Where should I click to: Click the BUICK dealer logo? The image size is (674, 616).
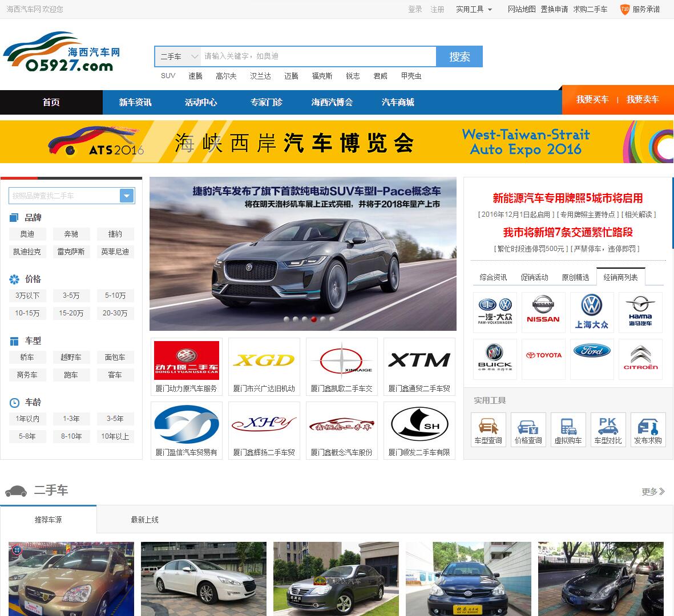[x=495, y=359]
